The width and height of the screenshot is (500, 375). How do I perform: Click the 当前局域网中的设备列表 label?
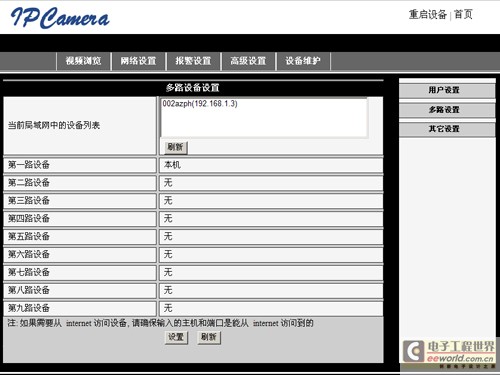[54, 126]
